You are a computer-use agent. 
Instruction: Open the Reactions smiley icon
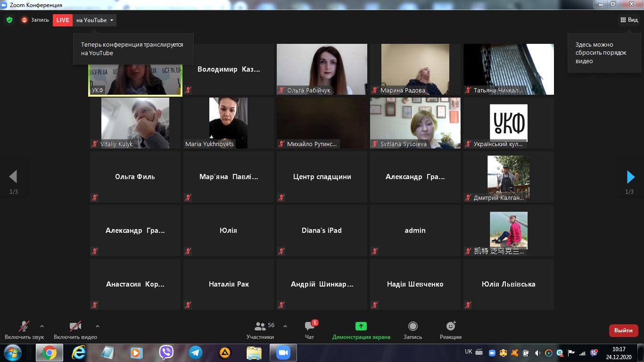coord(450,326)
